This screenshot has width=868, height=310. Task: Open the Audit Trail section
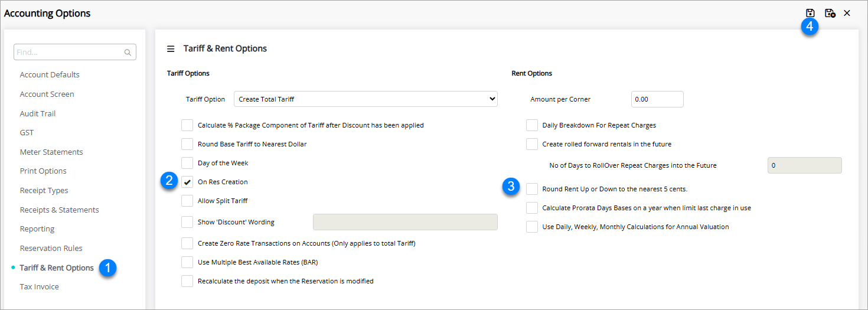(38, 113)
